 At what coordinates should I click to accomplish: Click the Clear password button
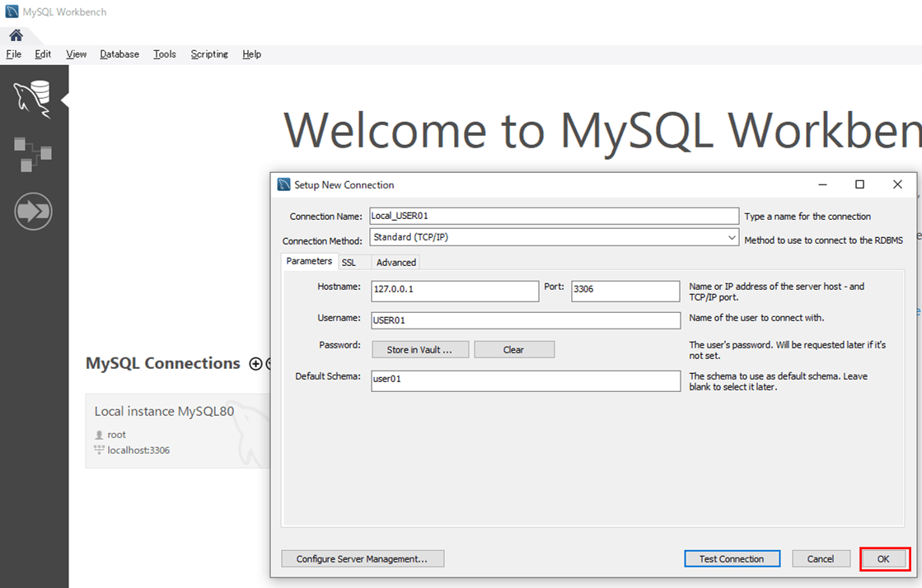tap(513, 350)
